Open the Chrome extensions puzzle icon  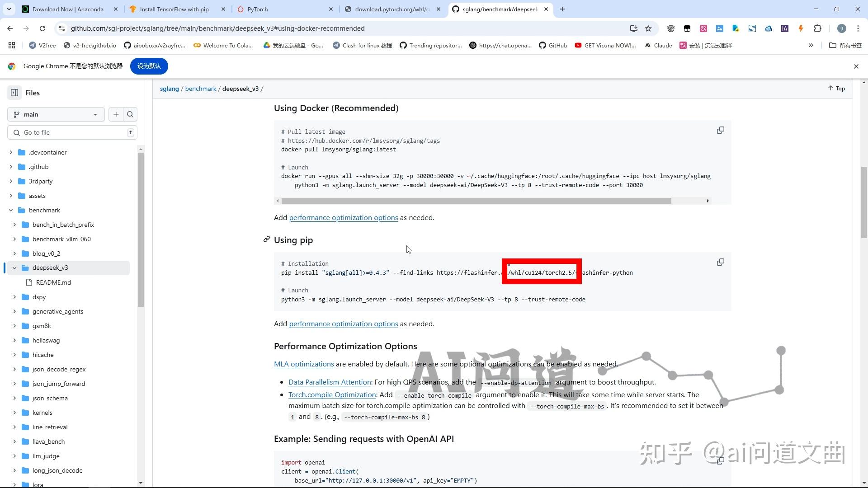818,28
